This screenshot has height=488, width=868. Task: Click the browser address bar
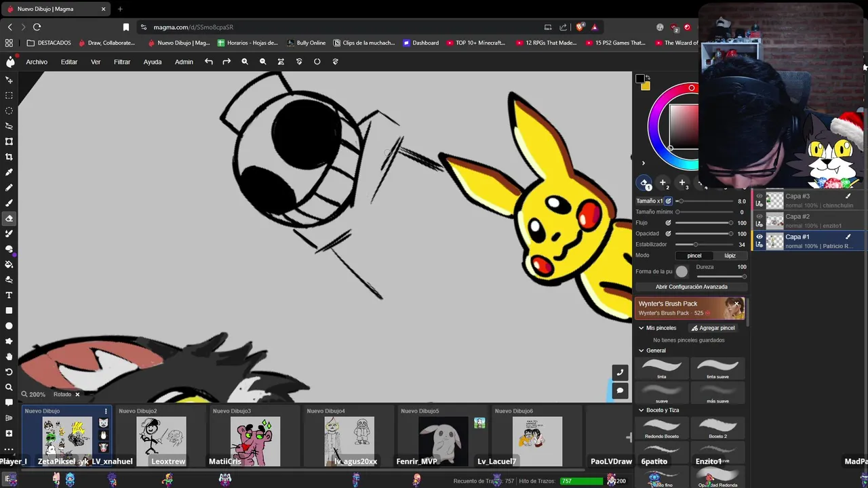[339, 27]
